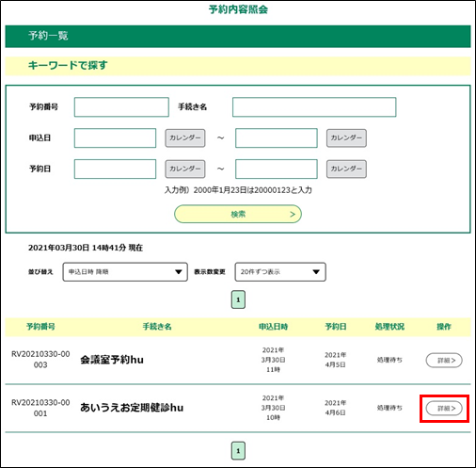Click 処理待ち status of 会議室予約hu row

point(389,360)
